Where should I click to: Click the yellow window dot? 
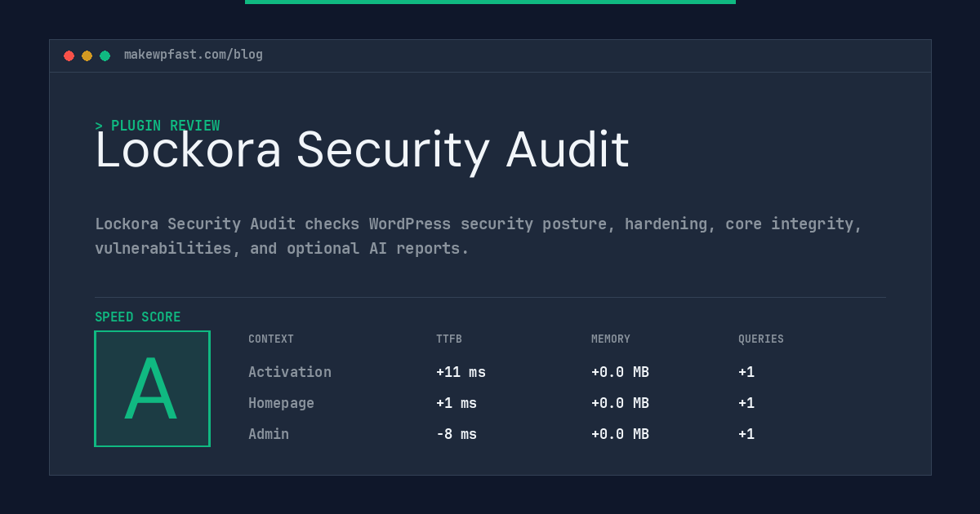87,55
